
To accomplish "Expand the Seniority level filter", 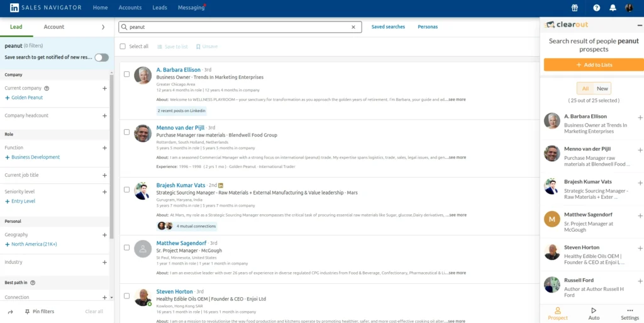I will 105,192.
